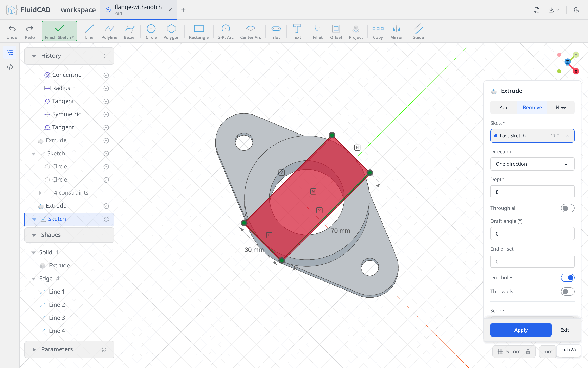Apply the extrude operation
The image size is (588, 368).
pyautogui.click(x=521, y=330)
